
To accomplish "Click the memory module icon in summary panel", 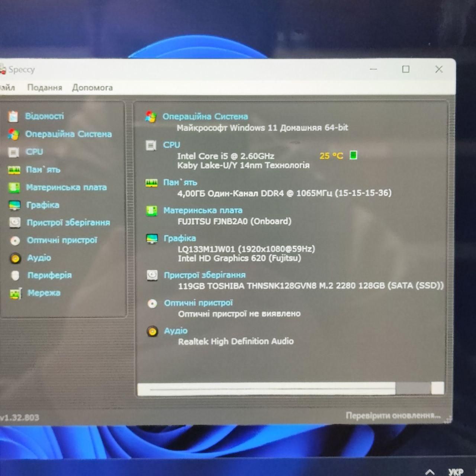I will point(151,183).
